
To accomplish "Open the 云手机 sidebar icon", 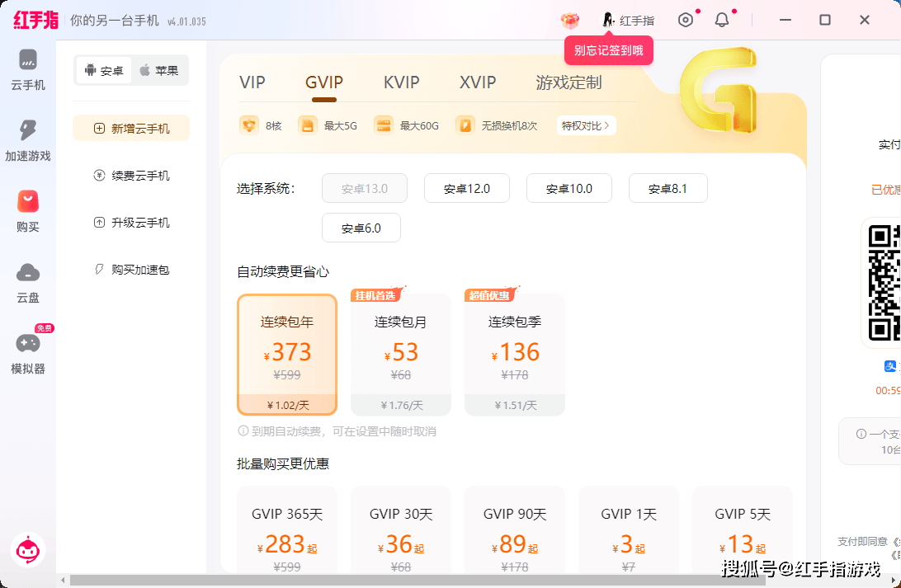I will (x=27, y=59).
